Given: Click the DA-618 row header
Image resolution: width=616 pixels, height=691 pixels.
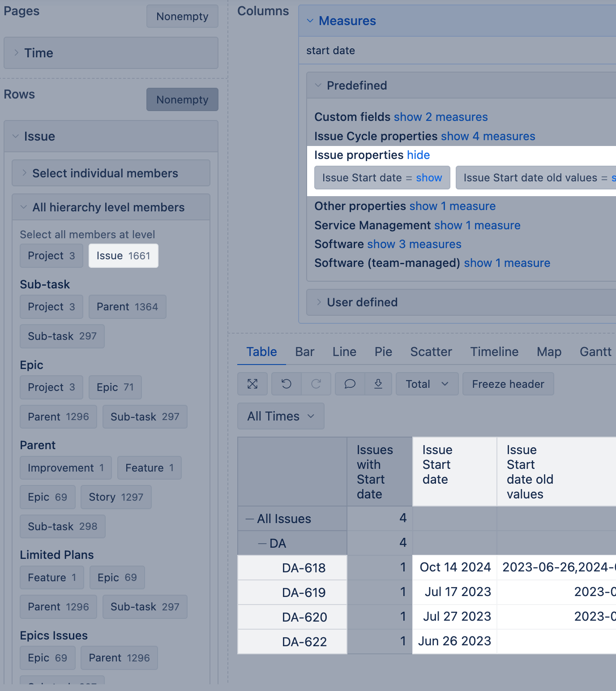Looking at the screenshot, I should (292, 568).
